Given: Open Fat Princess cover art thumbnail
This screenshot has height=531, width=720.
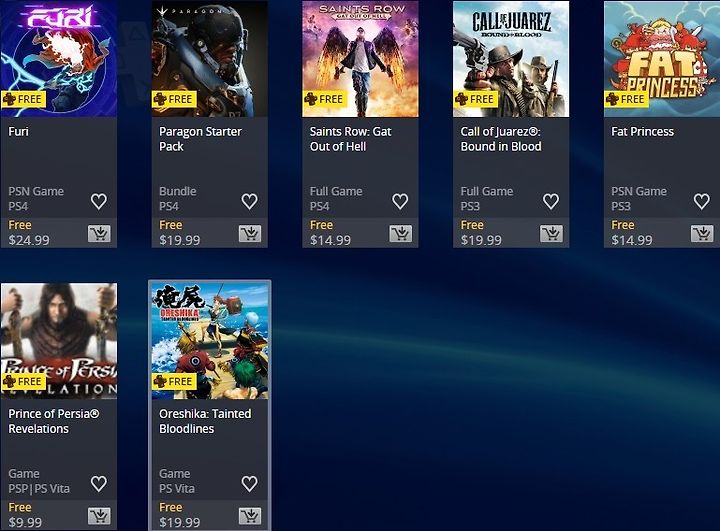Looking at the screenshot, I should 662,59.
